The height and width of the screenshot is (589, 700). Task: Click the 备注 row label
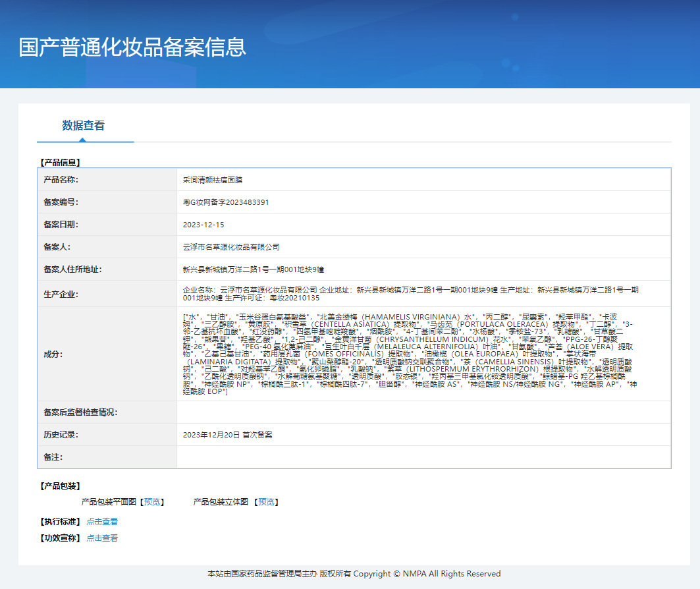click(53, 457)
